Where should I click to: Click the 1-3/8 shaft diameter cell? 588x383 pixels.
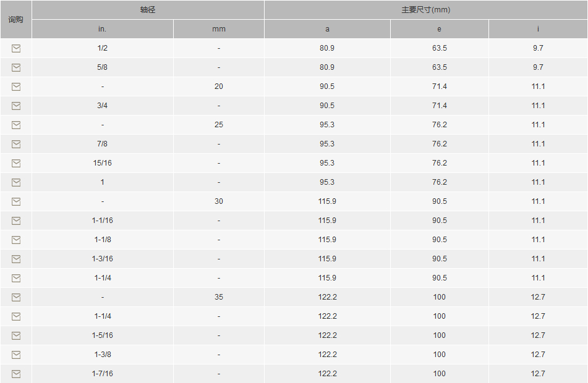tap(103, 355)
